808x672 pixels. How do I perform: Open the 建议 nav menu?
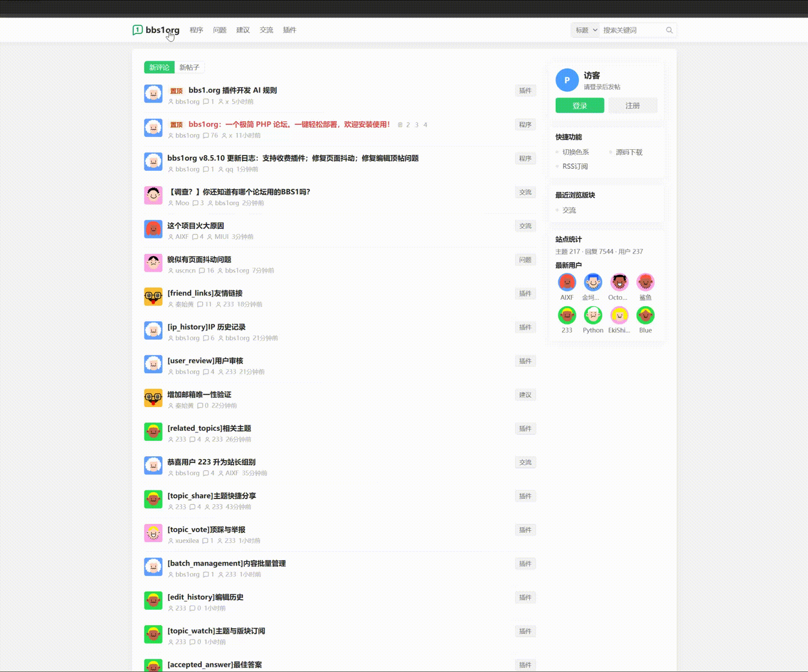(x=243, y=30)
